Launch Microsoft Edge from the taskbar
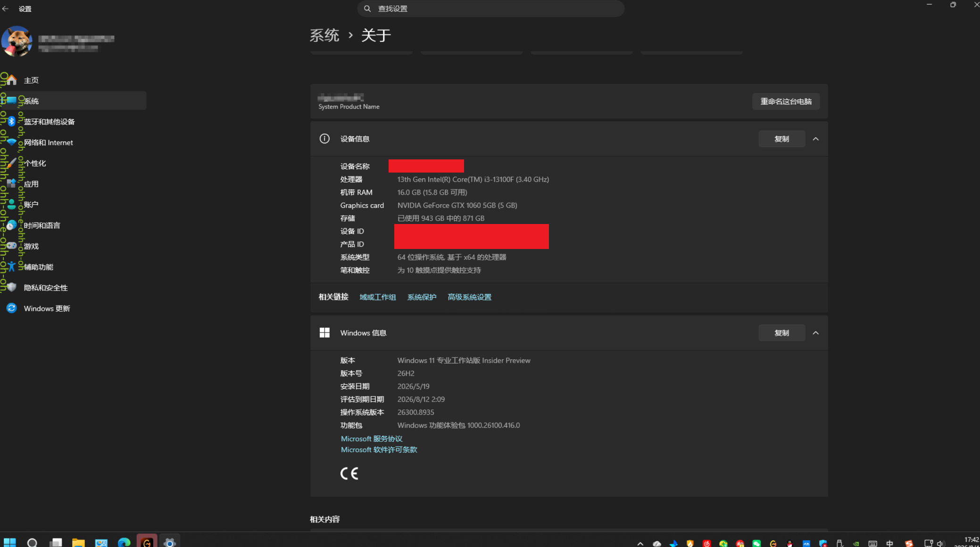Image resolution: width=980 pixels, height=547 pixels. click(124, 542)
